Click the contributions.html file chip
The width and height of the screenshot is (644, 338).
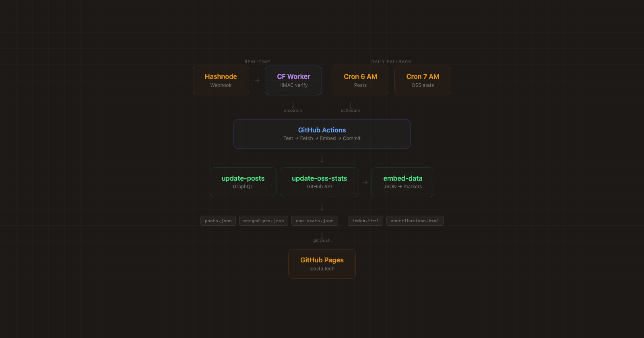point(415,221)
